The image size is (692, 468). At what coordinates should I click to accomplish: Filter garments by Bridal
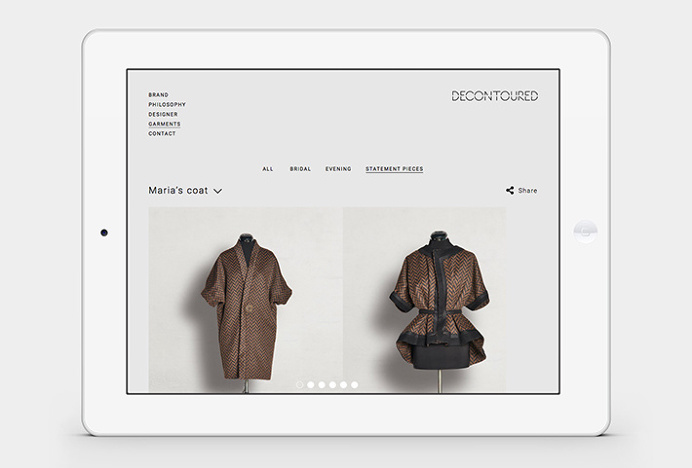(x=300, y=169)
